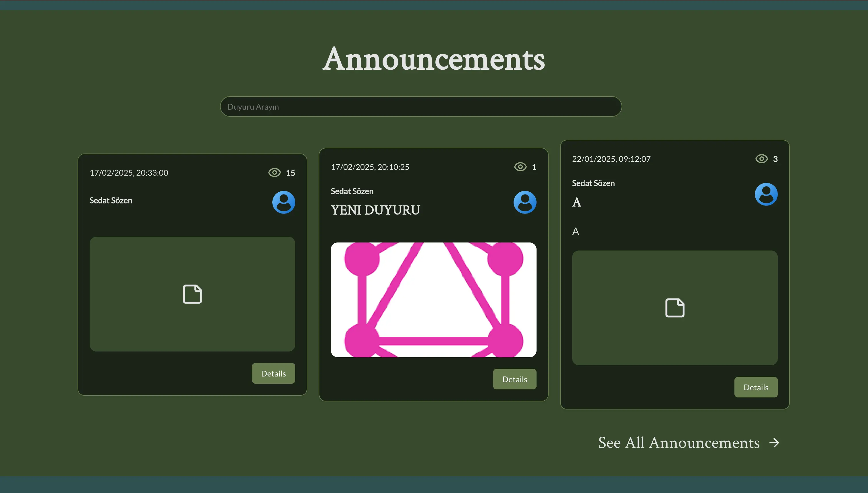This screenshot has height=493, width=868.
Task: Click the date 17/02/2025, 20:10:25
Action: pos(370,167)
